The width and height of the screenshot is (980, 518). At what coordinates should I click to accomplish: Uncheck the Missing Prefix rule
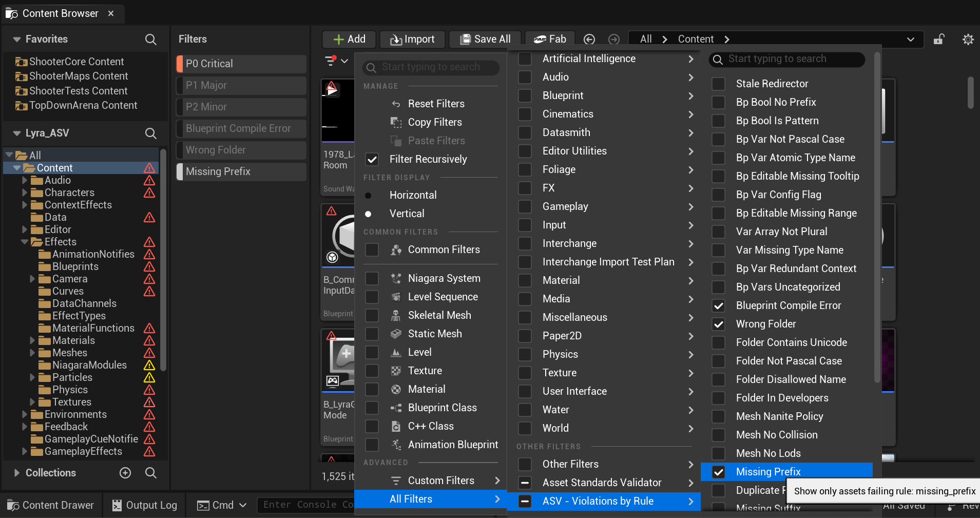pyautogui.click(x=719, y=472)
